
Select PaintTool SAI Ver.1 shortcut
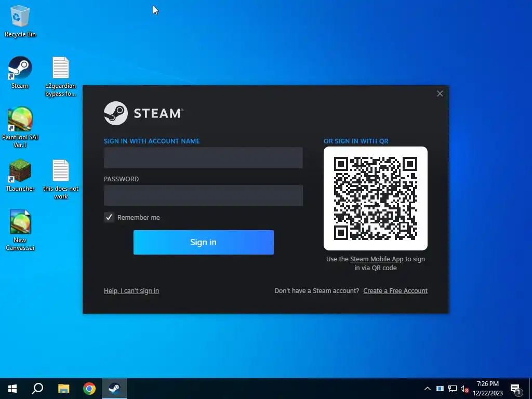point(20,128)
